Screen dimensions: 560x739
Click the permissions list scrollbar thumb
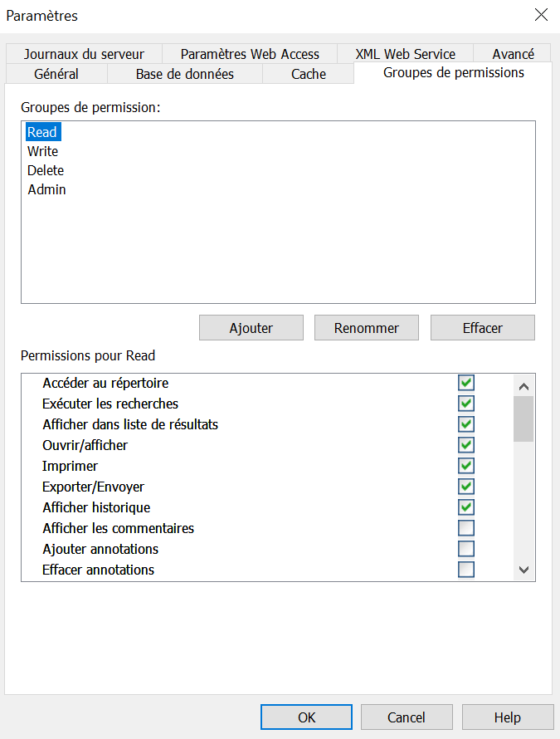coord(523,419)
